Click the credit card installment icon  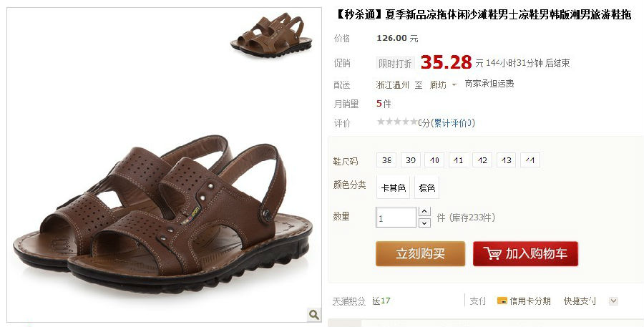coord(502,301)
